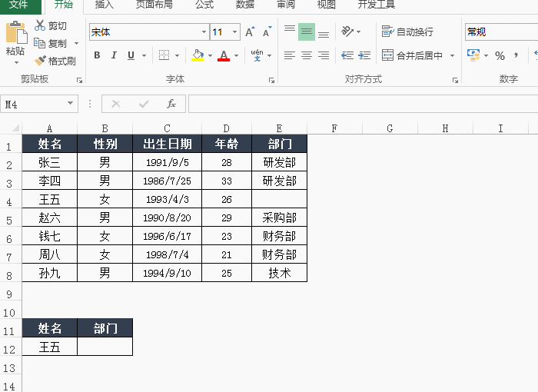Click the accounting number format icon
This screenshot has width=538, height=392.
[473, 55]
